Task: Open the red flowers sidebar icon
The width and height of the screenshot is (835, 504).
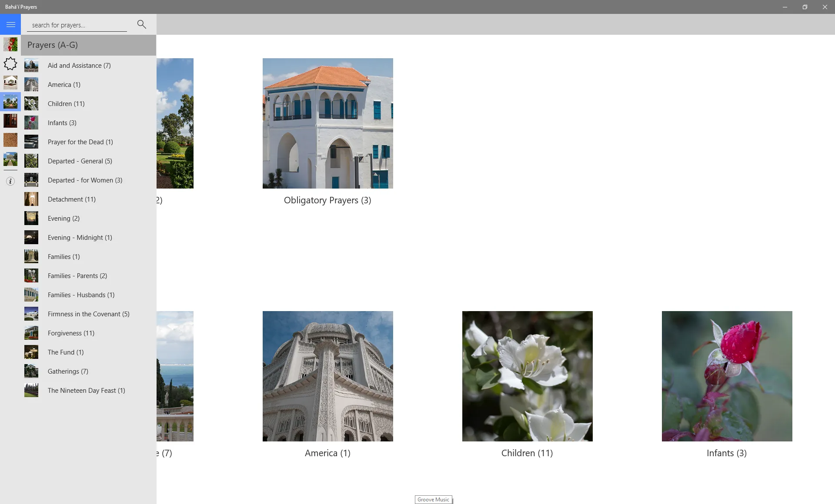Action: 10,44
